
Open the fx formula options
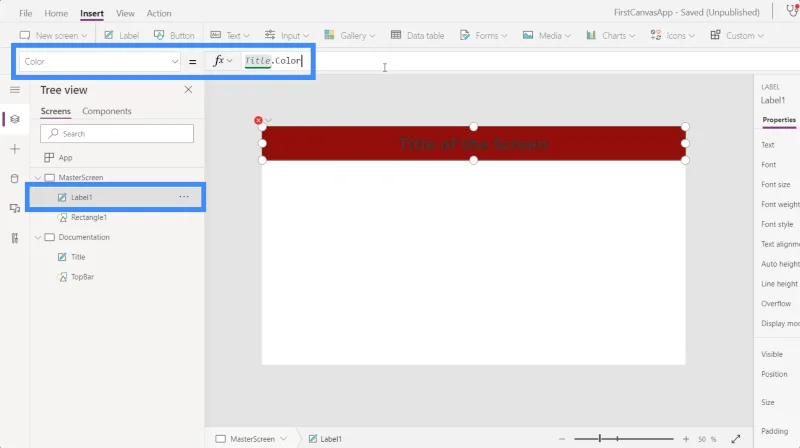point(222,61)
